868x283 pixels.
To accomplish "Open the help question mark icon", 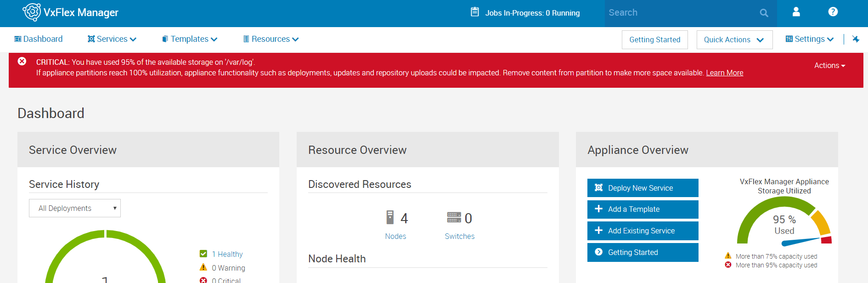I will coord(833,12).
